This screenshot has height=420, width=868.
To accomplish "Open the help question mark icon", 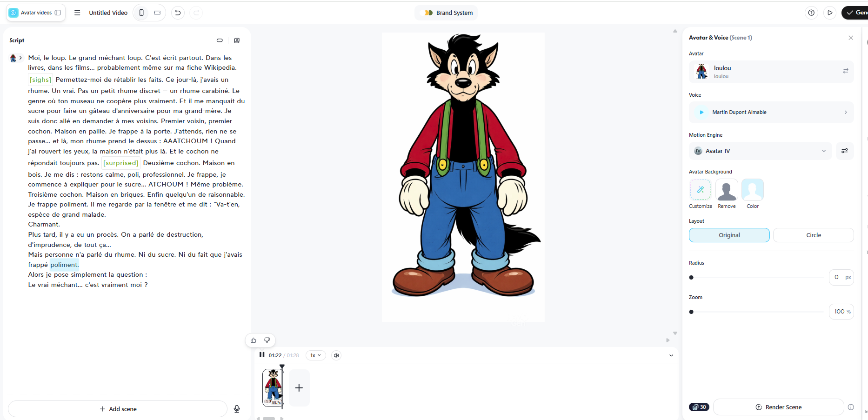I will point(811,13).
